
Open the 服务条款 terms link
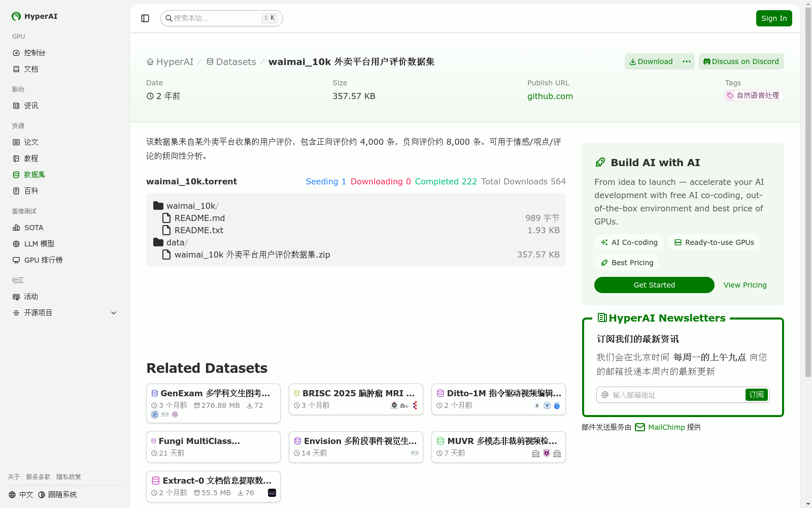coord(38,477)
